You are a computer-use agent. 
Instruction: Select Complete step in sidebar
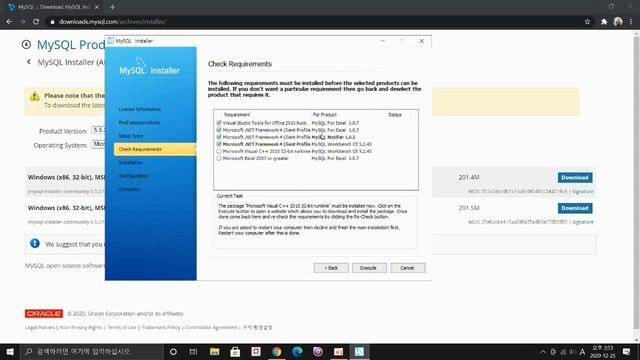129,189
